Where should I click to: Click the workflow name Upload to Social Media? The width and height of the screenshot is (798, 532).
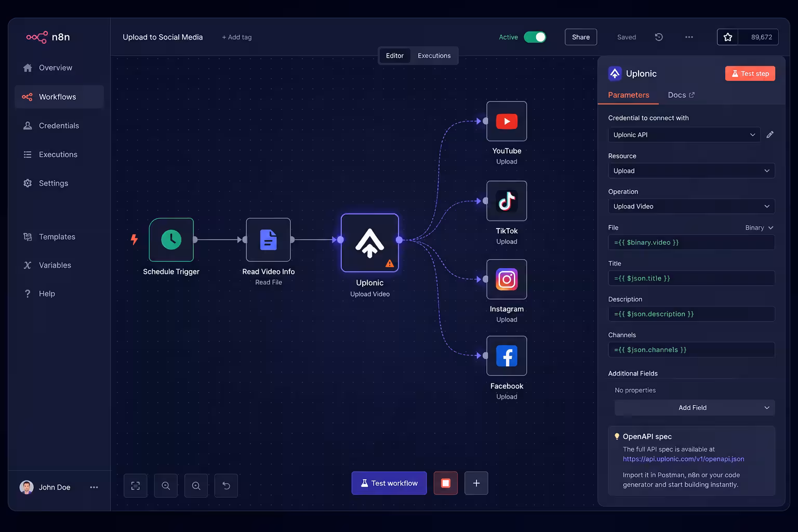pyautogui.click(x=163, y=37)
